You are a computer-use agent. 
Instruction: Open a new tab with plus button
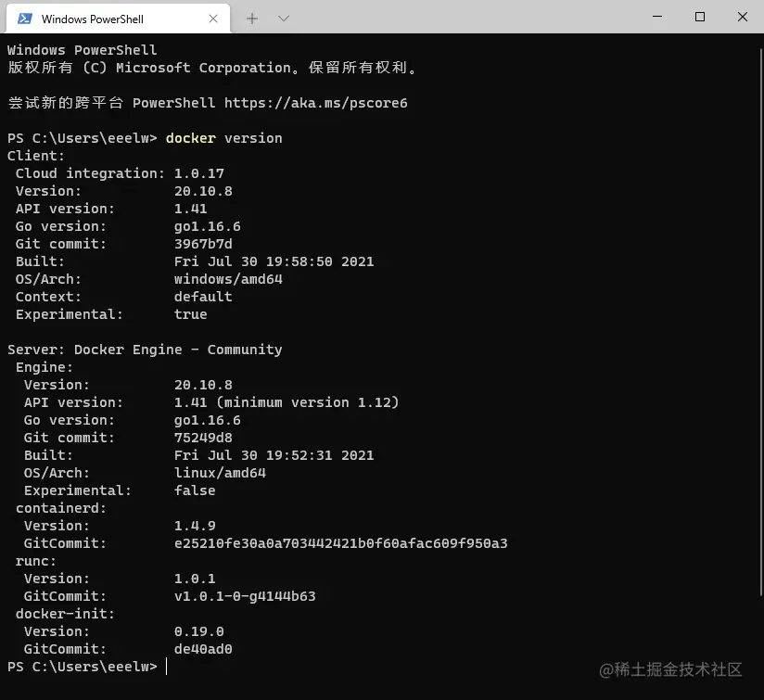[x=252, y=19]
